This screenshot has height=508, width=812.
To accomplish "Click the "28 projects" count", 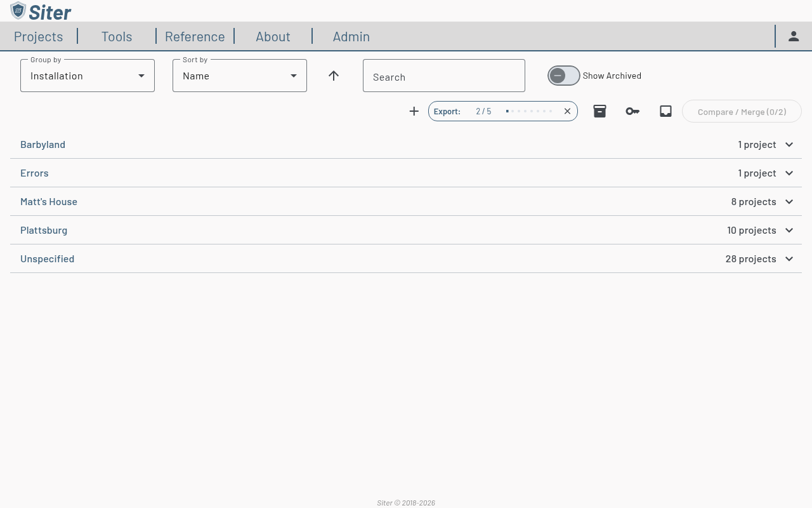I will 751,258.
